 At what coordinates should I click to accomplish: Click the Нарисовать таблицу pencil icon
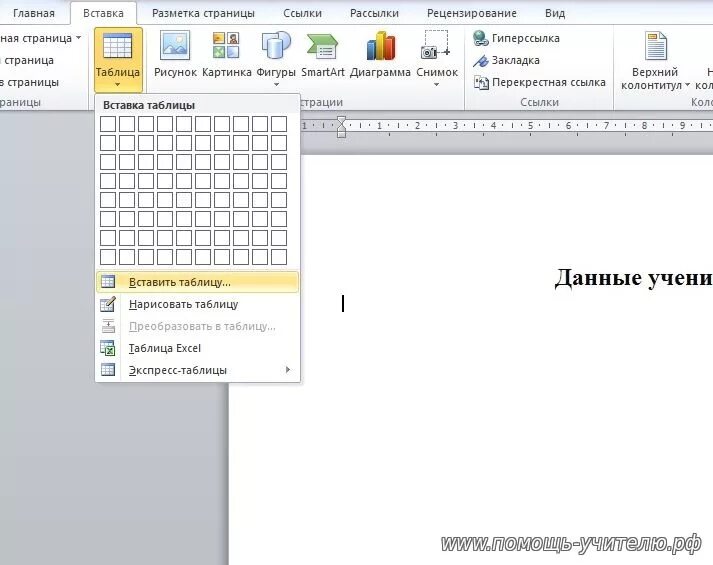click(108, 304)
